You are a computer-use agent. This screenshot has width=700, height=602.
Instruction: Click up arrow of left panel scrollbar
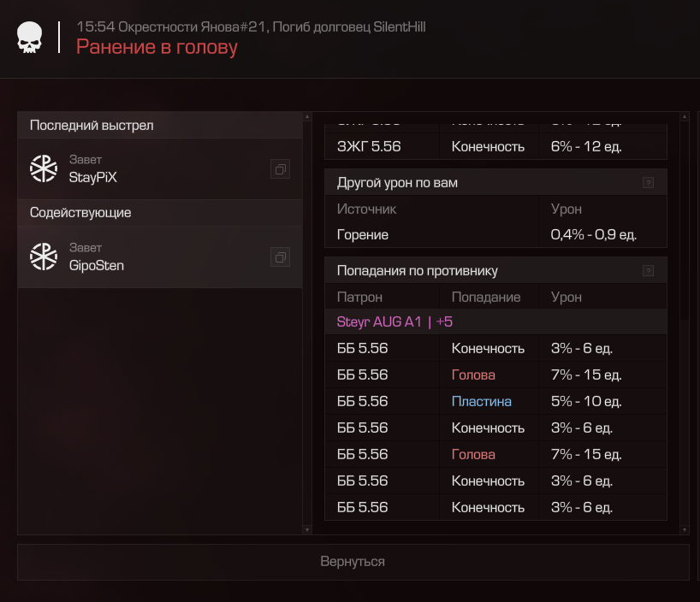pos(306,116)
